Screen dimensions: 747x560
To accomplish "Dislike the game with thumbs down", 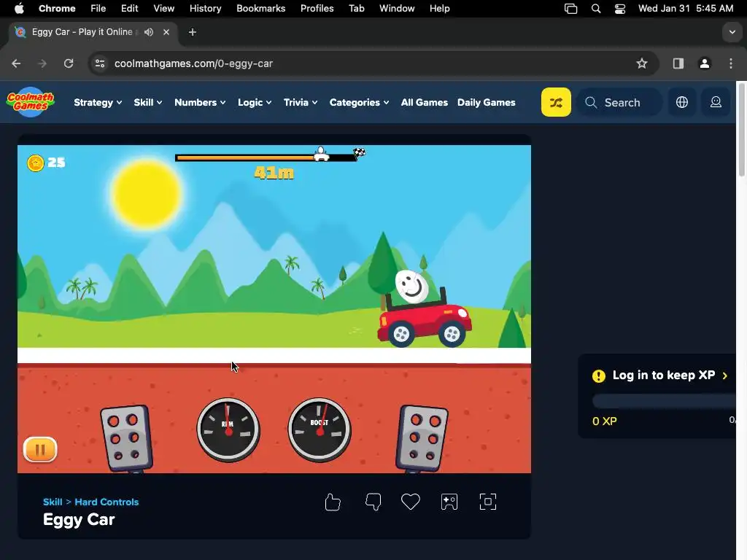I will click(373, 502).
